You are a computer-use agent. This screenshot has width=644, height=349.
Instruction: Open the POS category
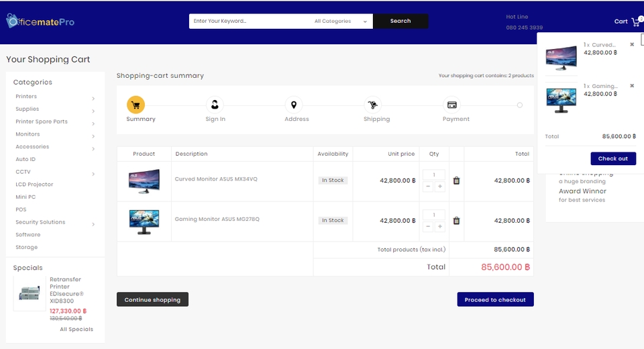pyautogui.click(x=21, y=209)
